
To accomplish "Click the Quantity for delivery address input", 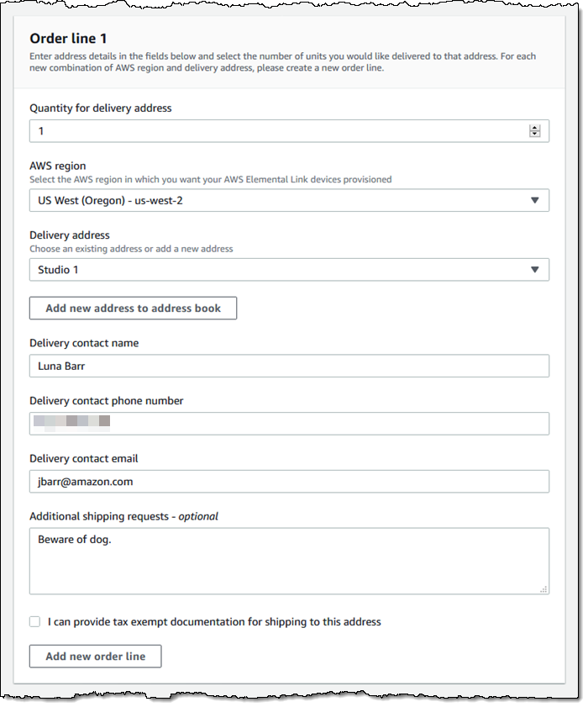I will pos(277,131).
